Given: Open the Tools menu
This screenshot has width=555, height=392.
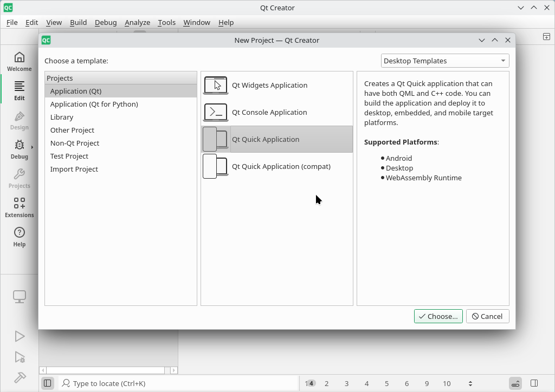Looking at the screenshot, I should tap(167, 23).
